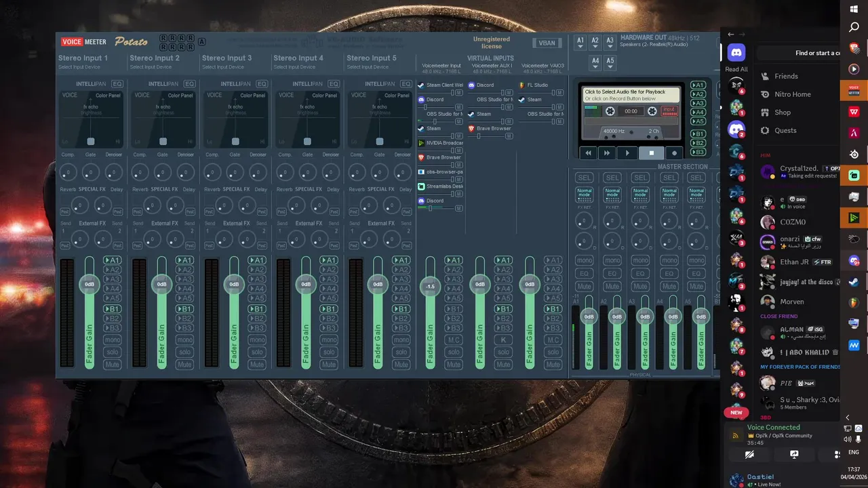
Task: Open Nitro Home in Discord
Action: tap(793, 94)
